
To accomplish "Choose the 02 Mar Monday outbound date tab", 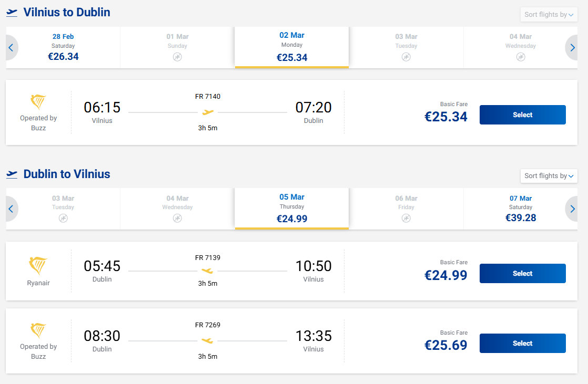I will click(292, 47).
